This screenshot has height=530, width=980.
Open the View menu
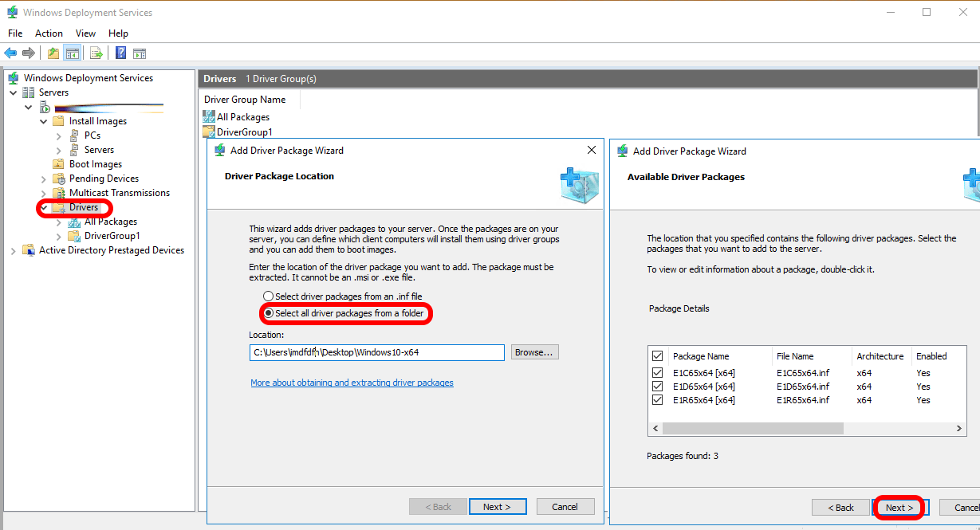pos(85,33)
